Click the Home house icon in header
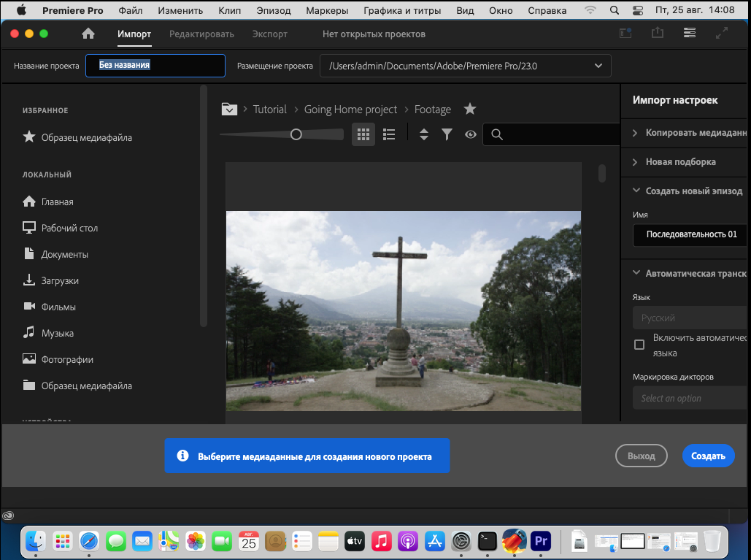 pyautogui.click(x=88, y=34)
